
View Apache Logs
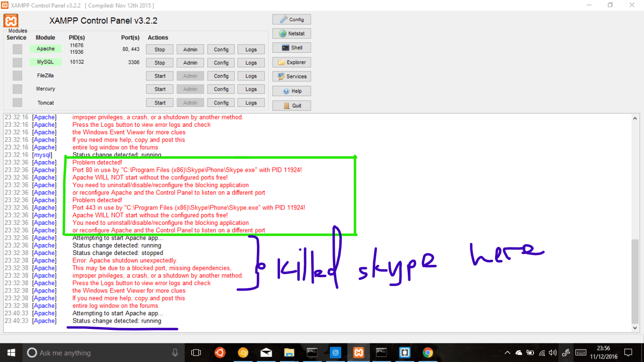pyautogui.click(x=251, y=49)
